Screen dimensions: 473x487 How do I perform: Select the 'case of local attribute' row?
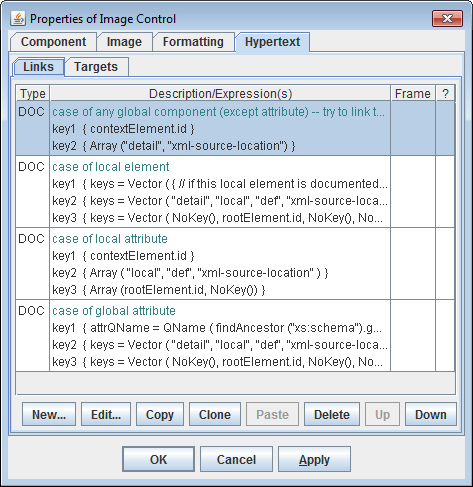tap(235, 264)
